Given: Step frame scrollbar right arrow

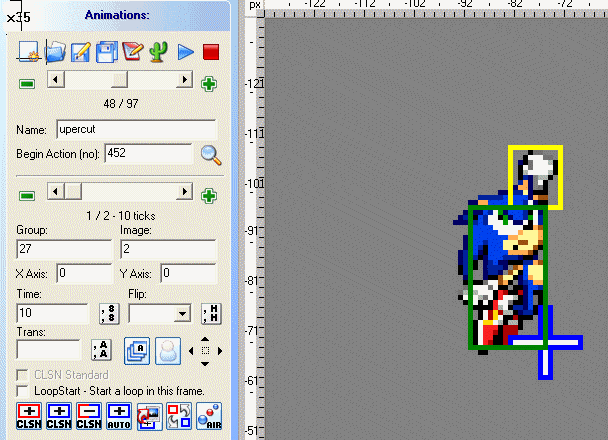Looking at the screenshot, I should (x=185, y=192).
